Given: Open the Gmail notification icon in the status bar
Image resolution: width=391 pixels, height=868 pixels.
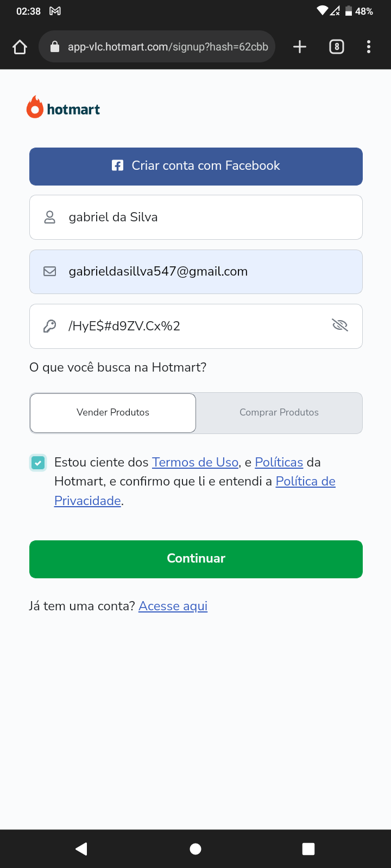Looking at the screenshot, I should [55, 10].
